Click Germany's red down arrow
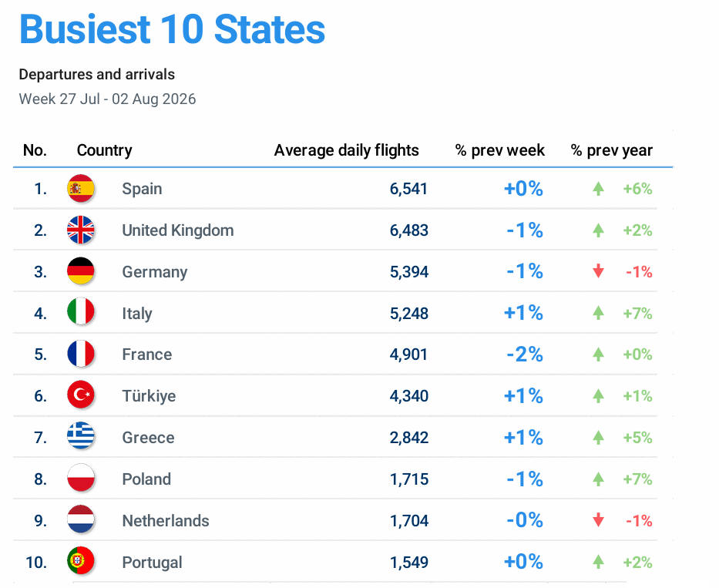This screenshot has height=588, width=719. (x=598, y=271)
